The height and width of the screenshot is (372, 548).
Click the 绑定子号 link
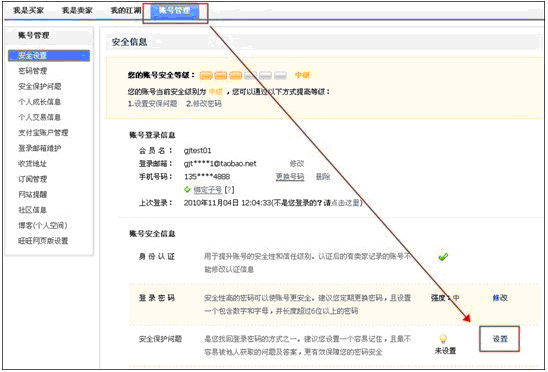[x=208, y=190]
